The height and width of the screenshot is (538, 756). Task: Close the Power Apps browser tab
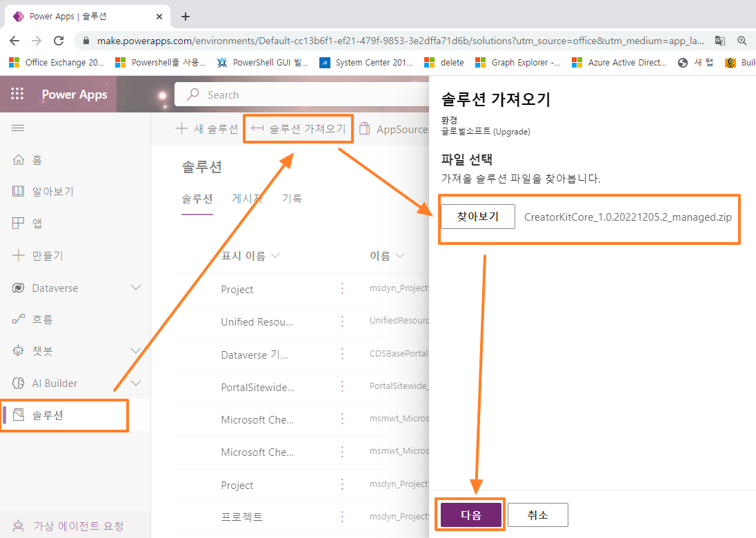click(159, 17)
